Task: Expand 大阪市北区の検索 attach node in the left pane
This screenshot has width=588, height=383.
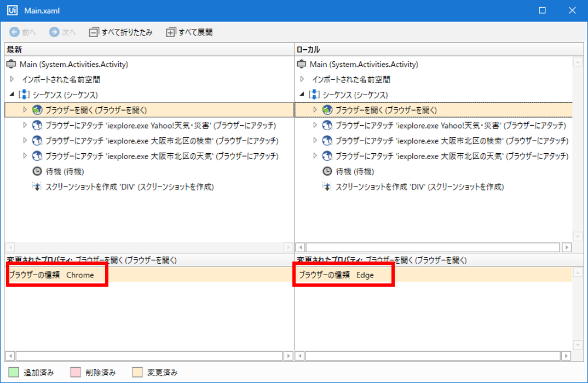Action: click(25, 141)
